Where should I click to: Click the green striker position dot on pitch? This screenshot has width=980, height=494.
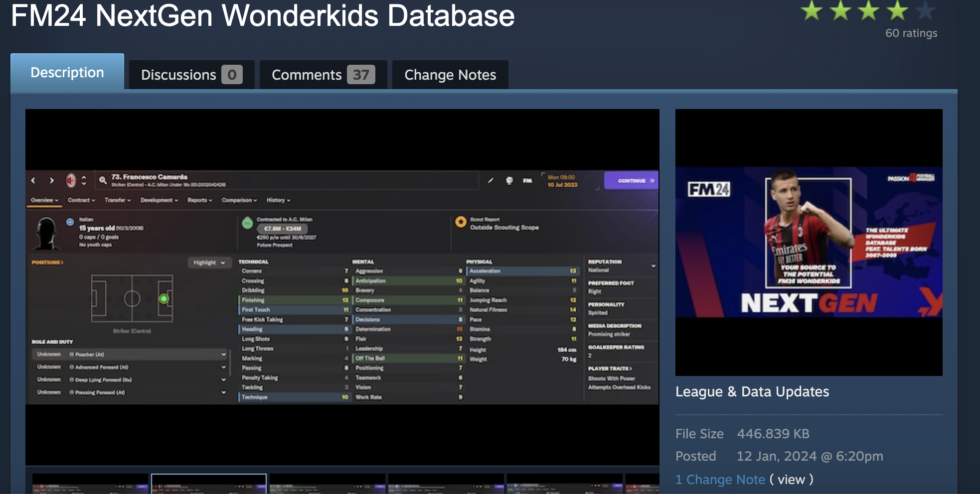163,299
